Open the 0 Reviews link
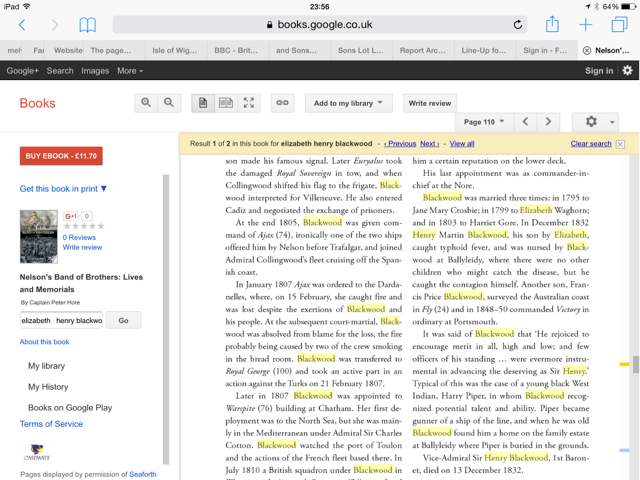This screenshot has width=640, height=480. [x=79, y=238]
